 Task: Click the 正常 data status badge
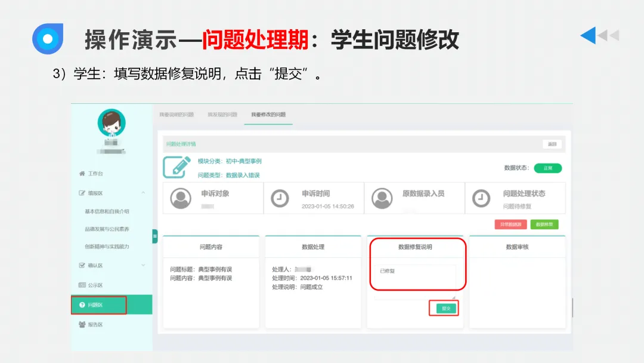547,168
